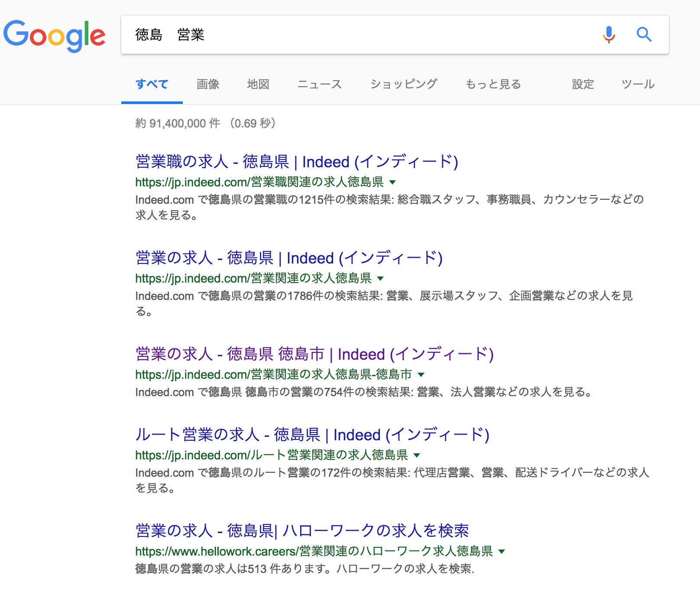Go to the ショッピング tab
700x592 pixels.
tap(404, 84)
